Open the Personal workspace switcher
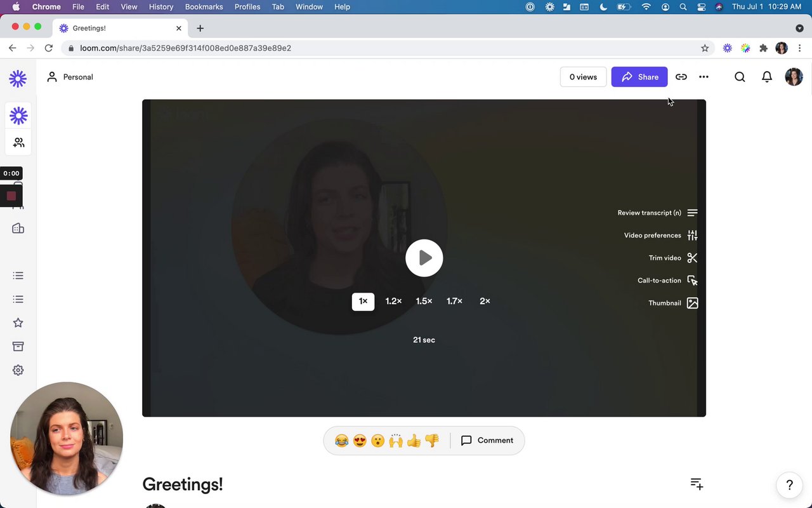812x508 pixels. coord(70,77)
